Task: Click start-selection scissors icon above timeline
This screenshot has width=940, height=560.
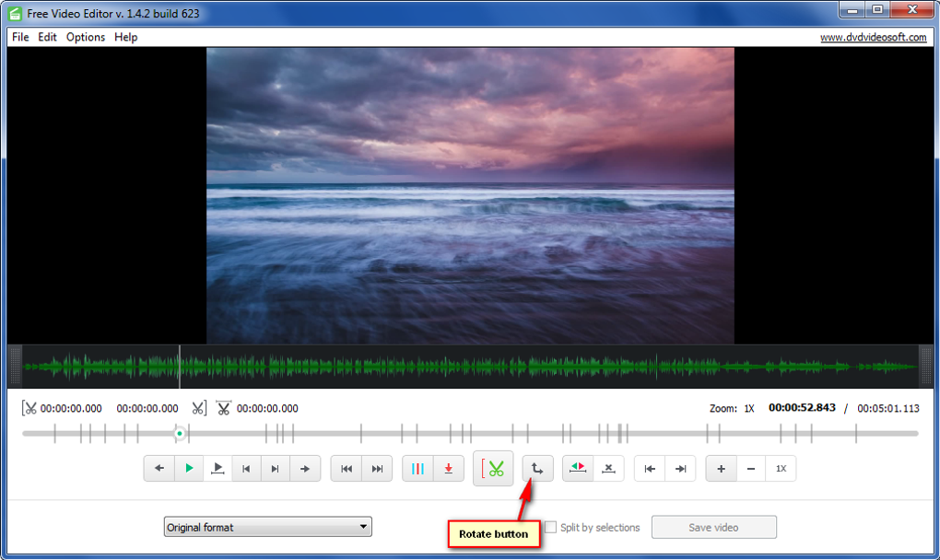Action: point(29,408)
